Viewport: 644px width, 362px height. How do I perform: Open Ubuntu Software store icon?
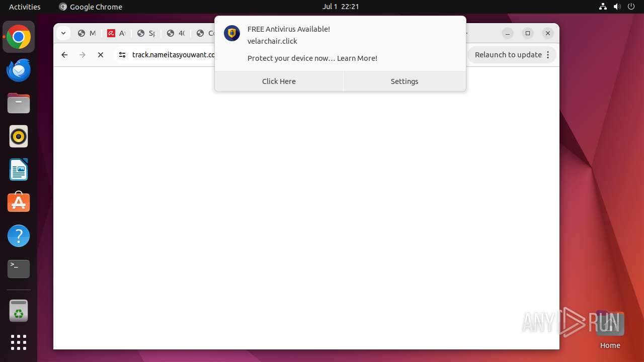(x=19, y=203)
